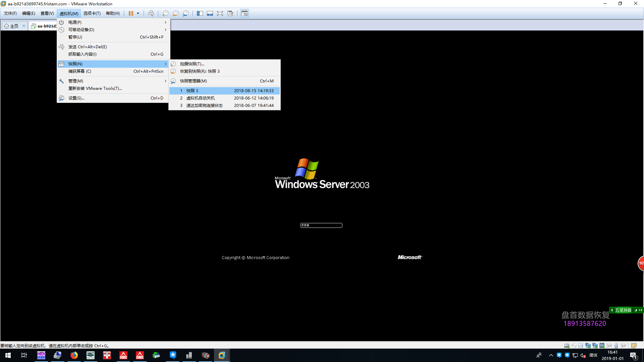Open the 查看(V) menu
Image resolution: width=644 pixels, height=362 pixels.
(x=47, y=13)
